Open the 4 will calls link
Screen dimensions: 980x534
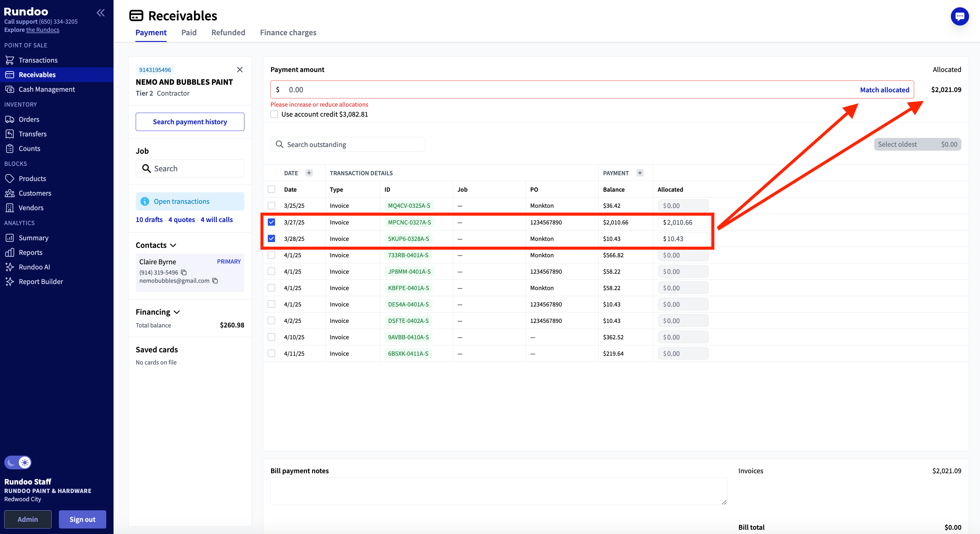coord(216,220)
